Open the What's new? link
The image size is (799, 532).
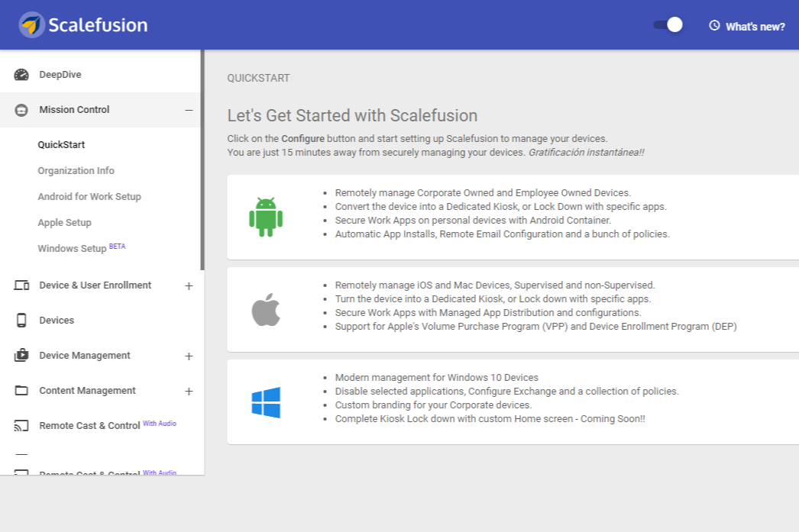tap(747, 26)
